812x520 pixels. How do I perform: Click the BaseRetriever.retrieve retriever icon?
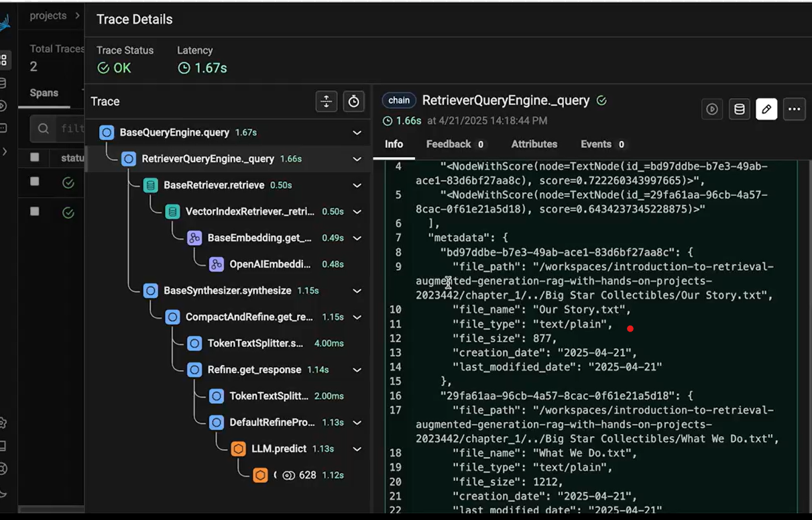tap(150, 185)
